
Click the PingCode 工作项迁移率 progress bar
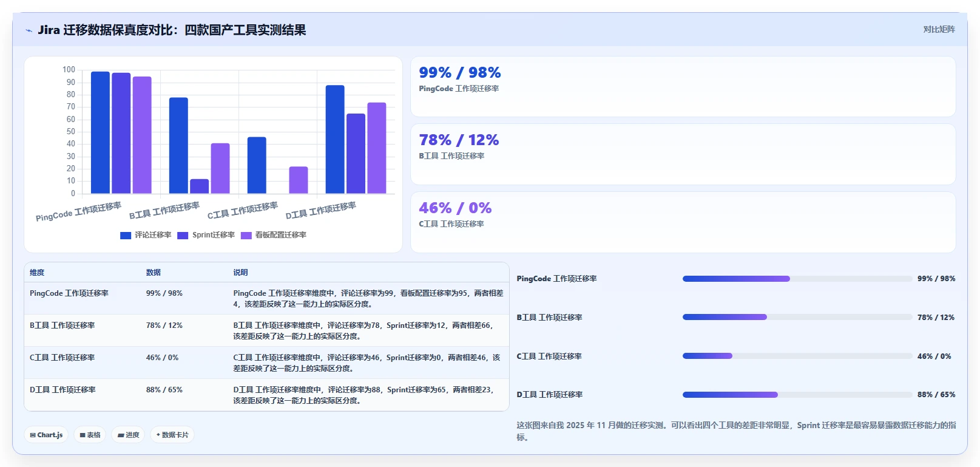click(x=797, y=279)
